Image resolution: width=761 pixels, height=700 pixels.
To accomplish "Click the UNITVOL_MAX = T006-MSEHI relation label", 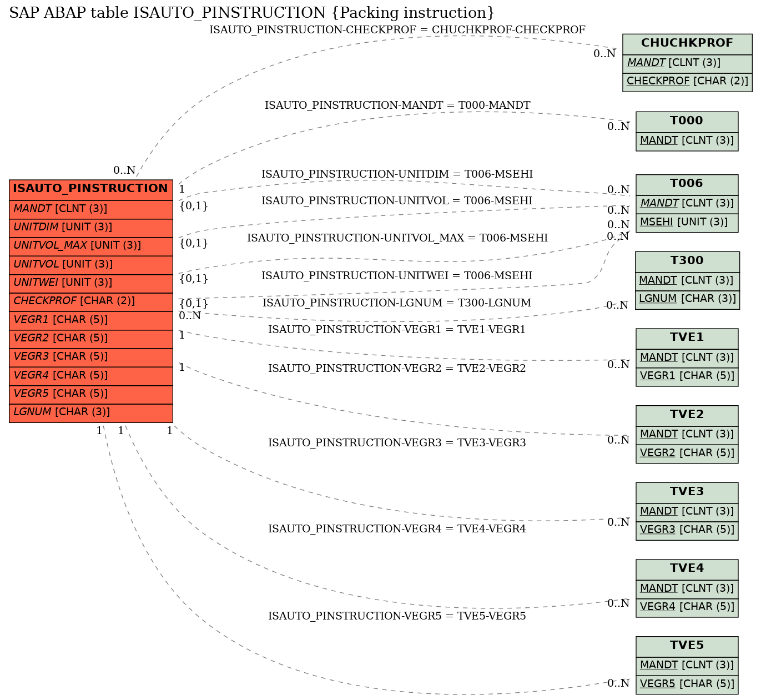I will pos(397,238).
